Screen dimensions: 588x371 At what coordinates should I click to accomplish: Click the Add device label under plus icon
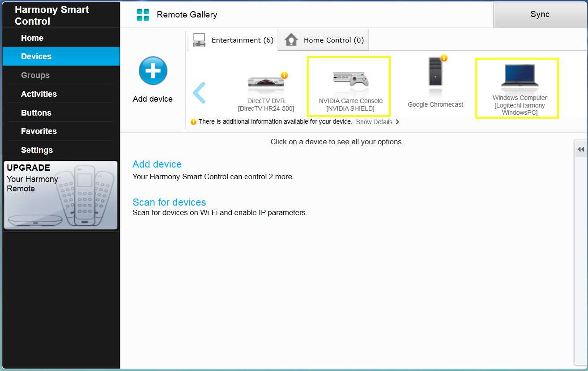153,99
